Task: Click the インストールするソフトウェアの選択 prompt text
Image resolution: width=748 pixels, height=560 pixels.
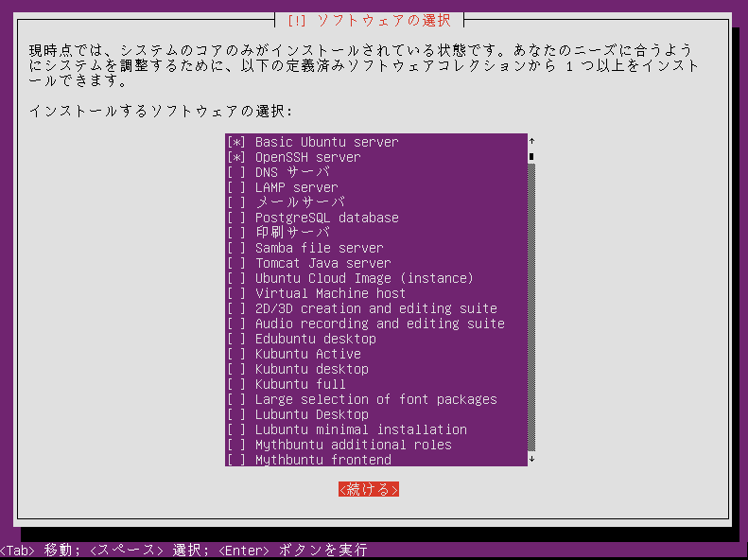Action: click(x=161, y=111)
